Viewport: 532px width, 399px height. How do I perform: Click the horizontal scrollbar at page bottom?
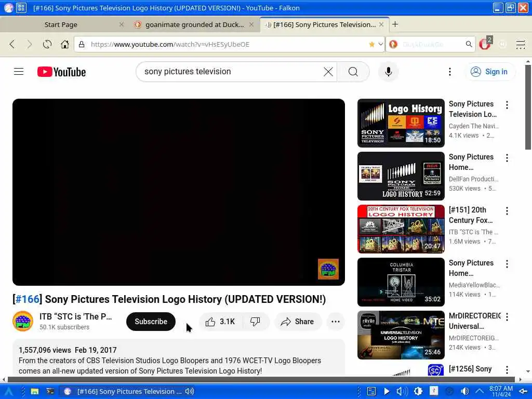(261, 379)
